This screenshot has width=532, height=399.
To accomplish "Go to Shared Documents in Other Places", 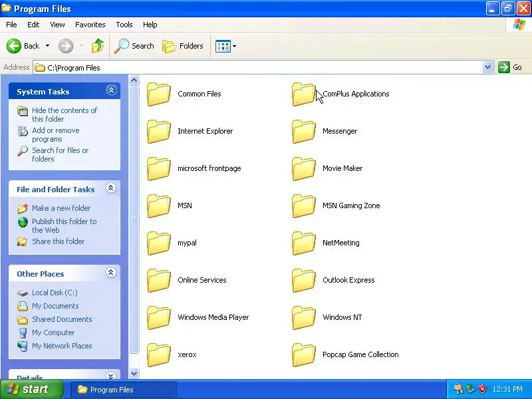I will [x=62, y=319].
